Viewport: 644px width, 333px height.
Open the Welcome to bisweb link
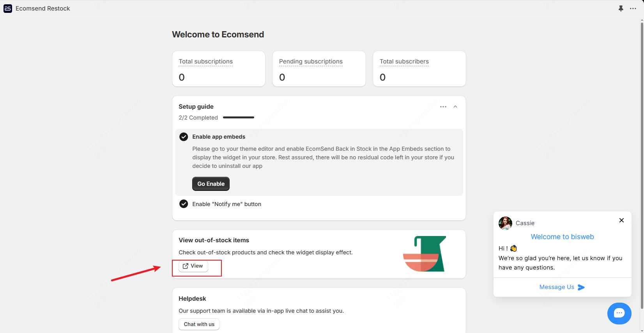[x=562, y=237]
